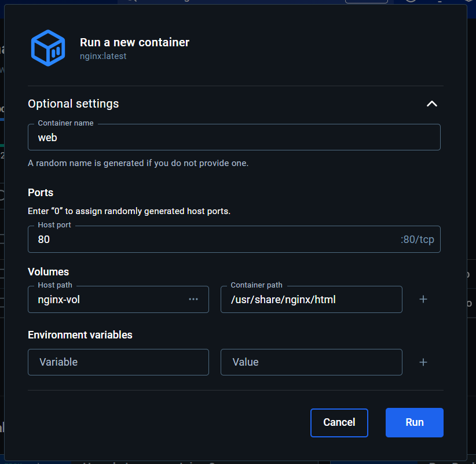Click the Container path field

(x=311, y=299)
